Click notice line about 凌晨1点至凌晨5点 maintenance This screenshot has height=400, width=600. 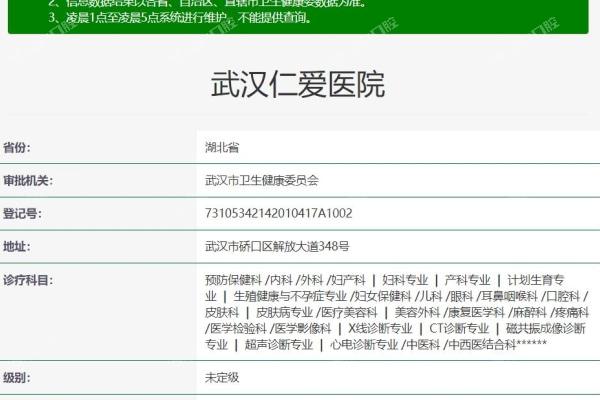180,18
